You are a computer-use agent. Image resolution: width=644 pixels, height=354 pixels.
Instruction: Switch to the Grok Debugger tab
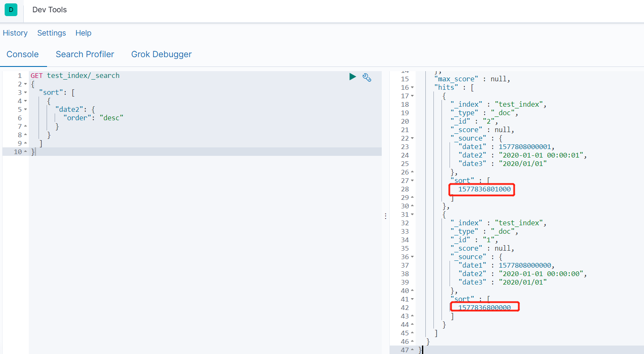(x=161, y=54)
